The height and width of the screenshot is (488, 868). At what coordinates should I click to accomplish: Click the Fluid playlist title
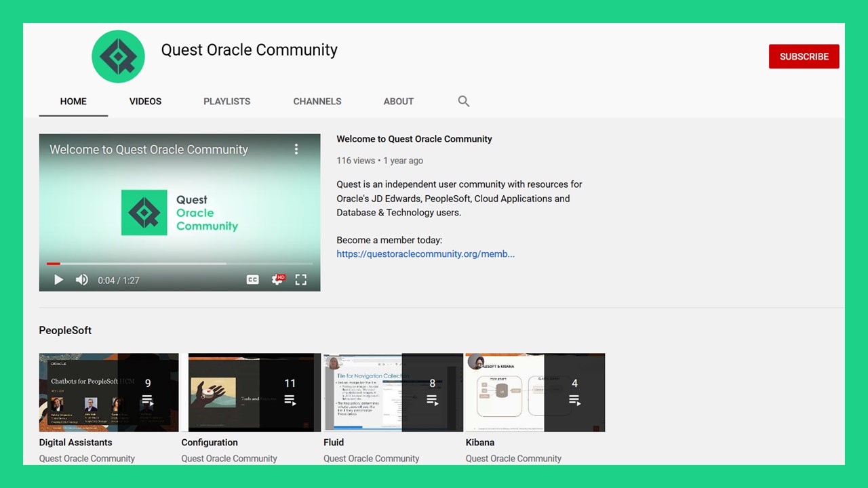334,443
